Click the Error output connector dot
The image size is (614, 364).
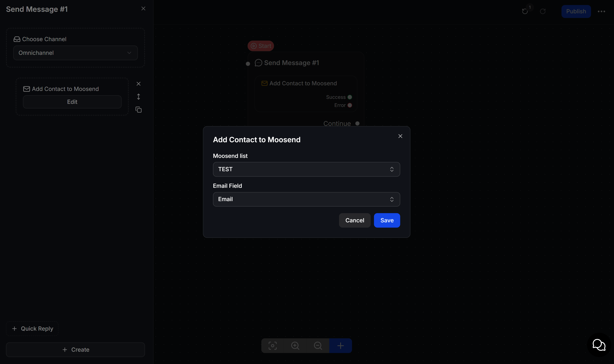tap(350, 105)
